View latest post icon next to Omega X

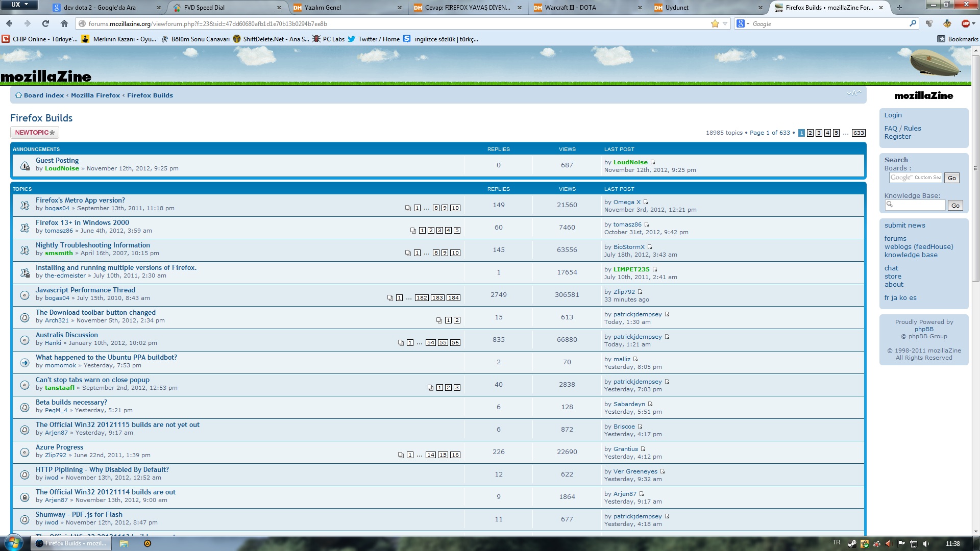tap(646, 202)
